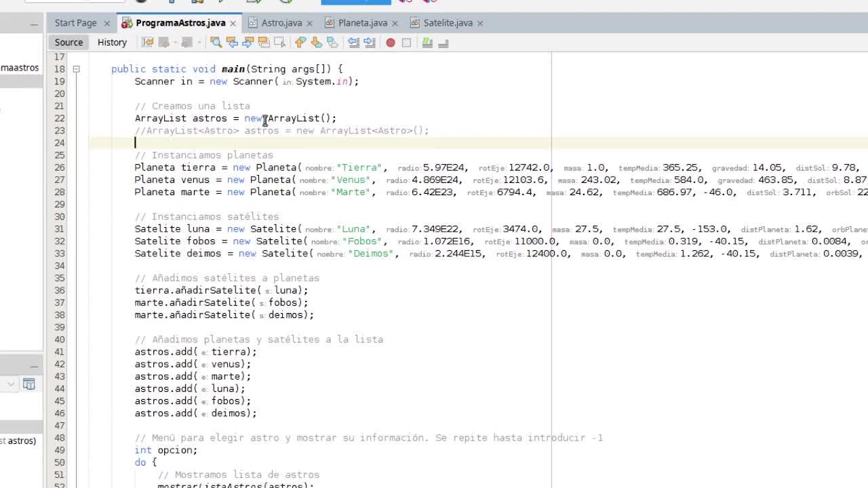Click the Find Selection magnifier icon
The image size is (868, 488).
point(216,43)
